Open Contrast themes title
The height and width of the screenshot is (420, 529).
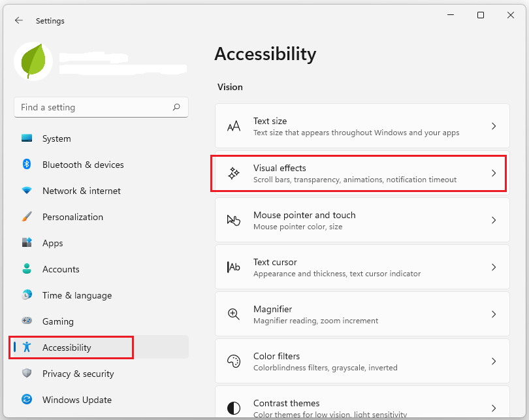(286, 403)
